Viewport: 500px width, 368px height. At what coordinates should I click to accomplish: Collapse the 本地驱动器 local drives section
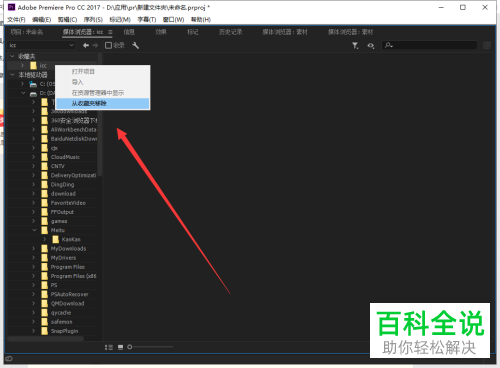coord(12,75)
